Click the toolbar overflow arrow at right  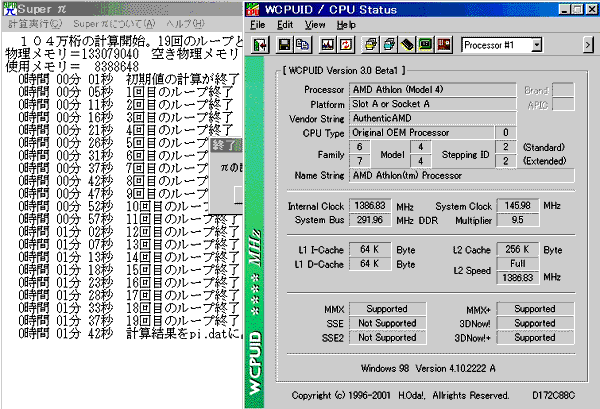coord(588,45)
